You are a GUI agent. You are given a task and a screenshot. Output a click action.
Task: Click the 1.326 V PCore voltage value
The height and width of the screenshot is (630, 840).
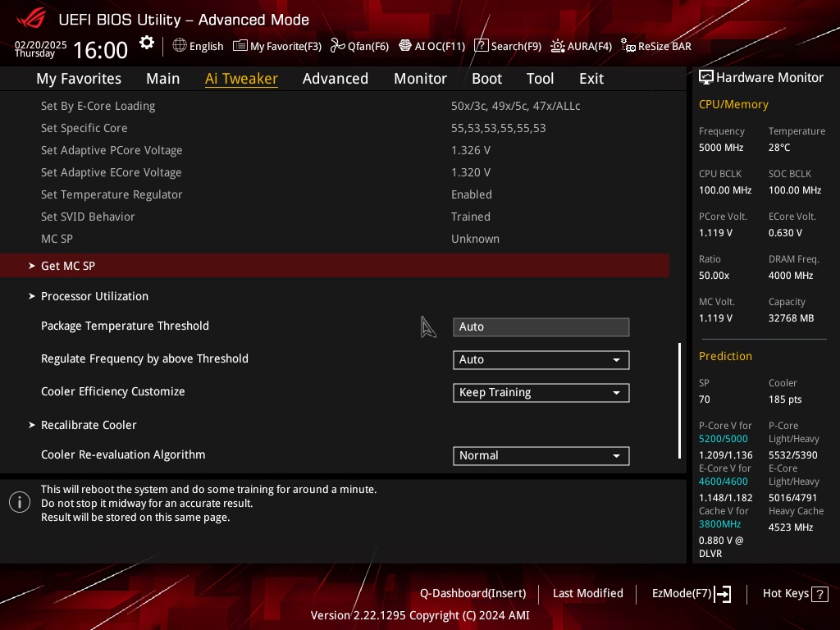pos(470,150)
